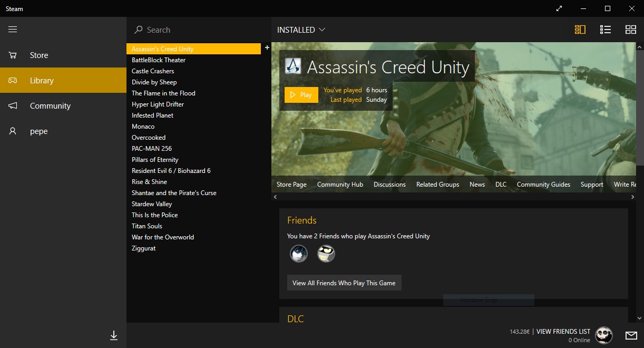644x348 pixels.
Task: Click the down arrow of the vertical scrollbar
Action: (640, 318)
